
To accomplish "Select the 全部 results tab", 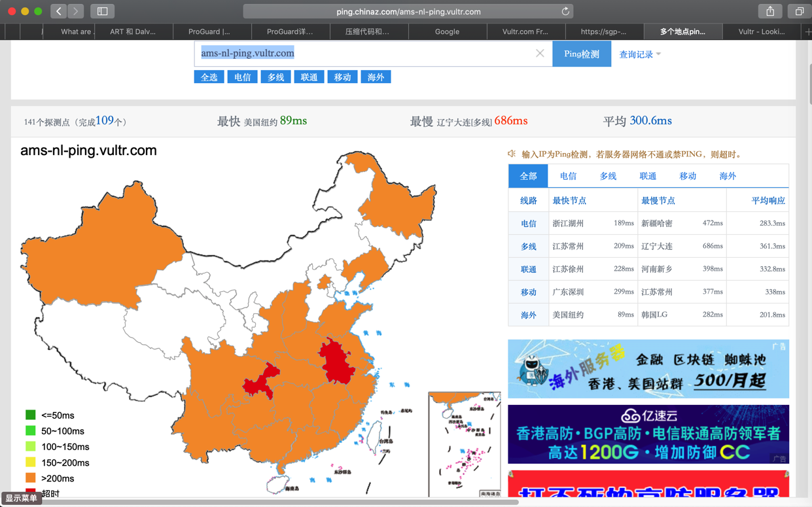I will 528,176.
